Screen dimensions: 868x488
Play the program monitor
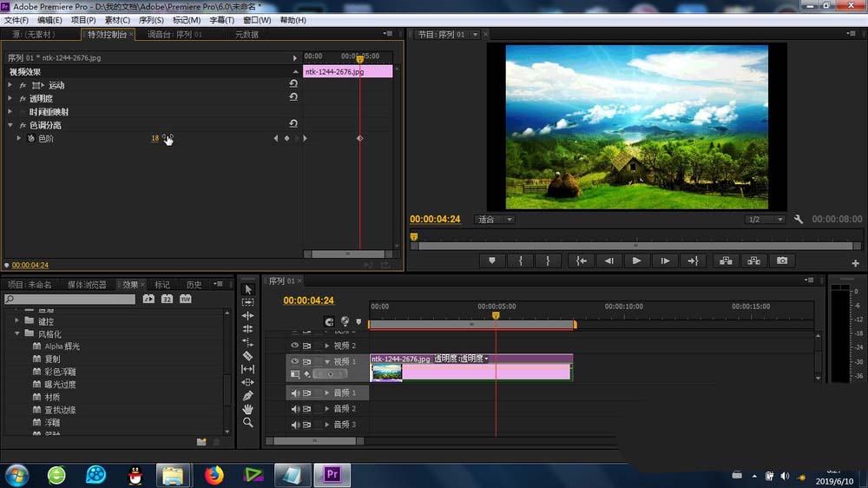(636, 260)
